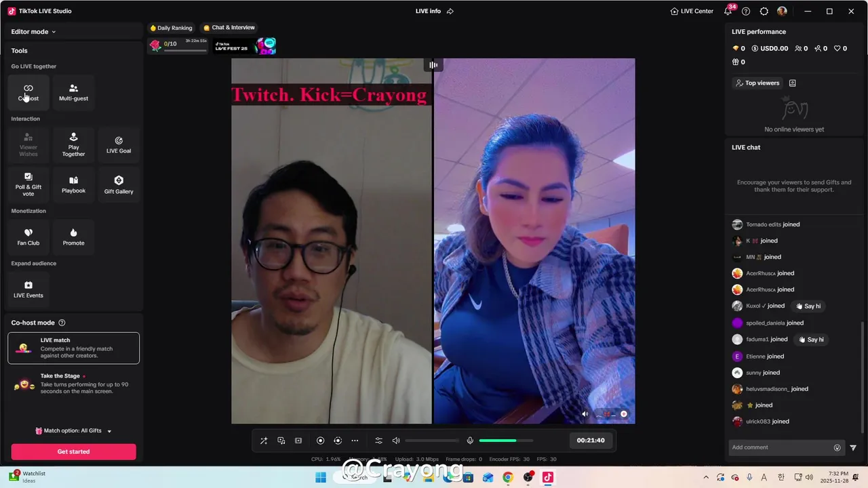This screenshot has height=488, width=868.
Task: Expand the Editor mode dropdown
Action: pyautogui.click(x=34, y=32)
